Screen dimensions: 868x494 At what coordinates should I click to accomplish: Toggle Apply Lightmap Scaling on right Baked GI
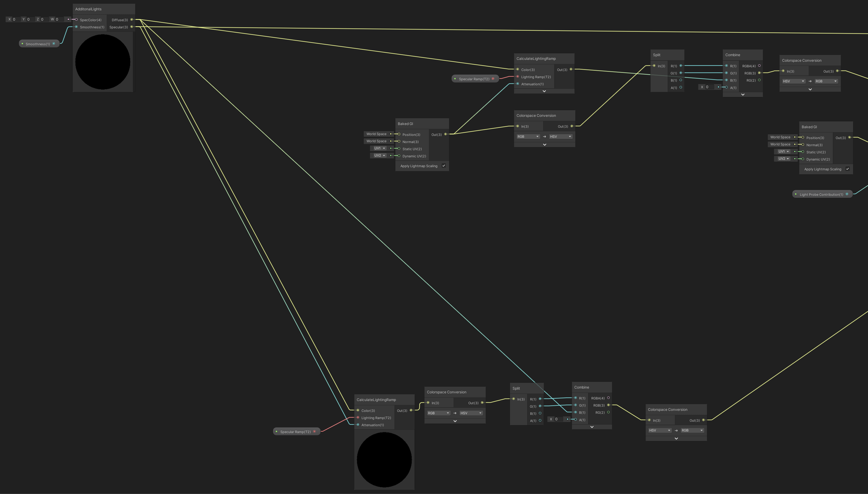pyautogui.click(x=848, y=169)
